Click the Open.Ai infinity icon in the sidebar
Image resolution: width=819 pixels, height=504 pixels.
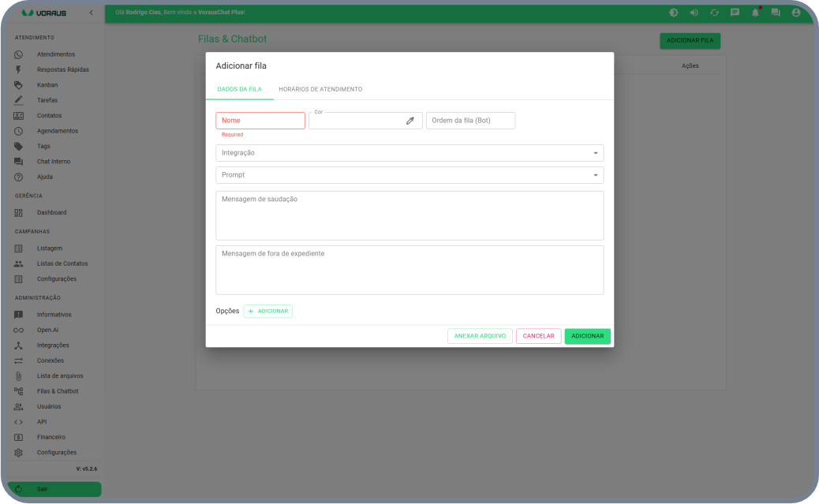[19, 330]
